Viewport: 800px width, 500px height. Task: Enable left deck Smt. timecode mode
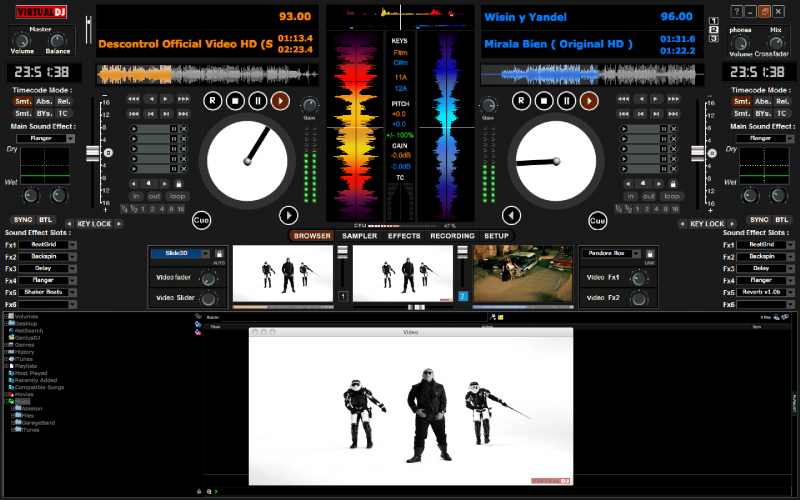pyautogui.click(x=23, y=102)
